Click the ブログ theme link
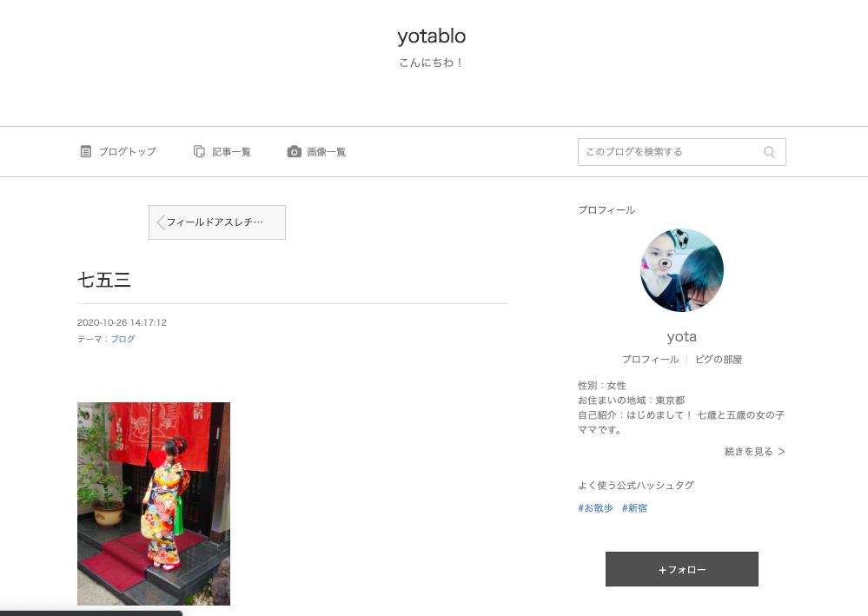 click(x=123, y=339)
